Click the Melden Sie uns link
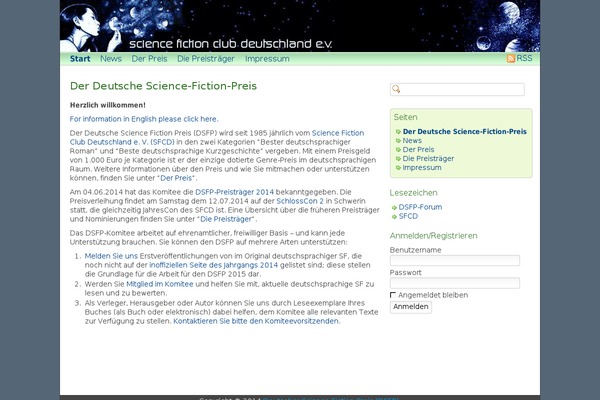The image size is (600, 400). pos(111,256)
